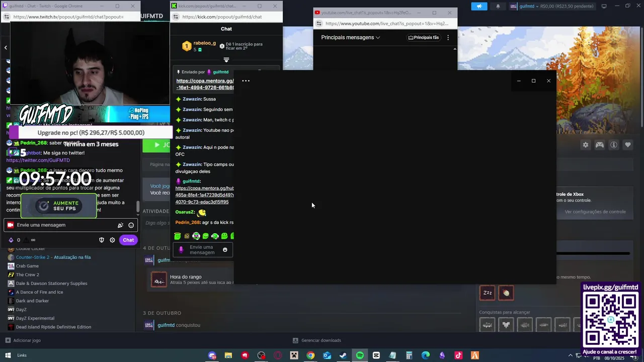Expand Kick leaderboard chevron

226,60
